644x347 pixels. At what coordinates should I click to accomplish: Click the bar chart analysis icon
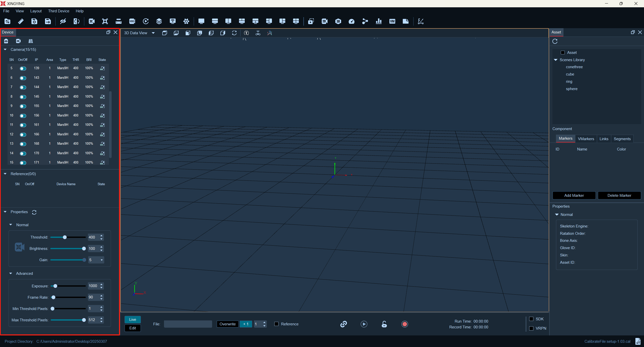[x=379, y=21]
